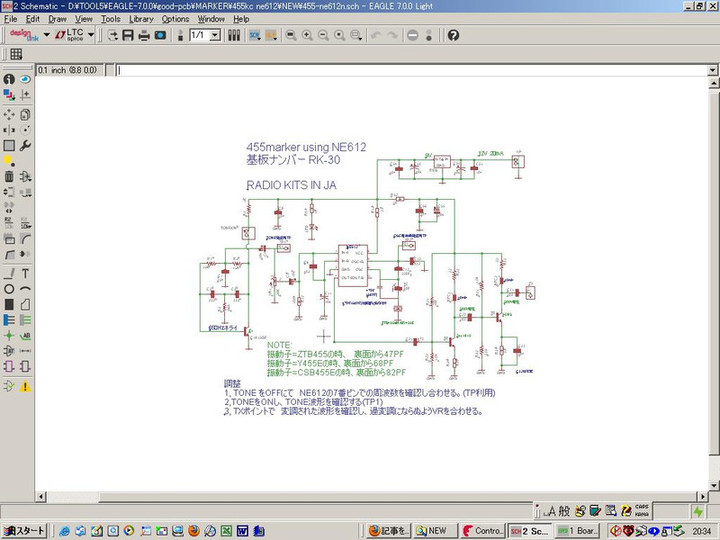The width and height of the screenshot is (720, 540).
Task: Open the Tools menu
Action: pyautogui.click(x=110, y=19)
